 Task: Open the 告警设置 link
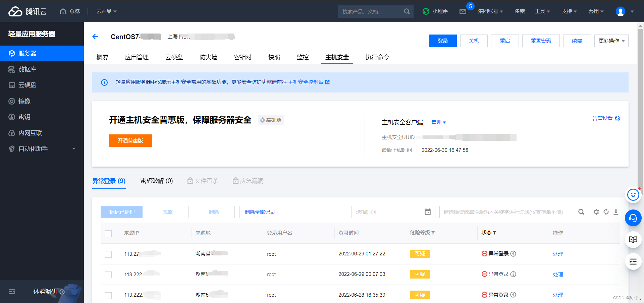click(606, 118)
